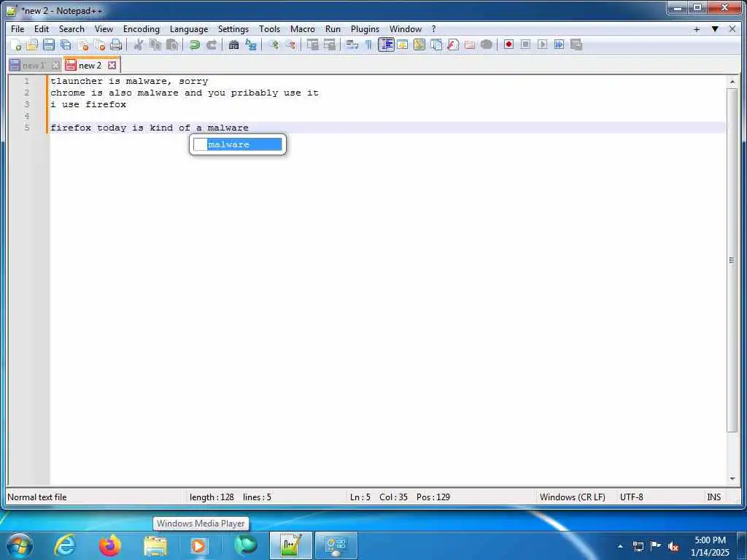The image size is (747, 560).
Task: Open the Search menu
Action: pos(71,29)
